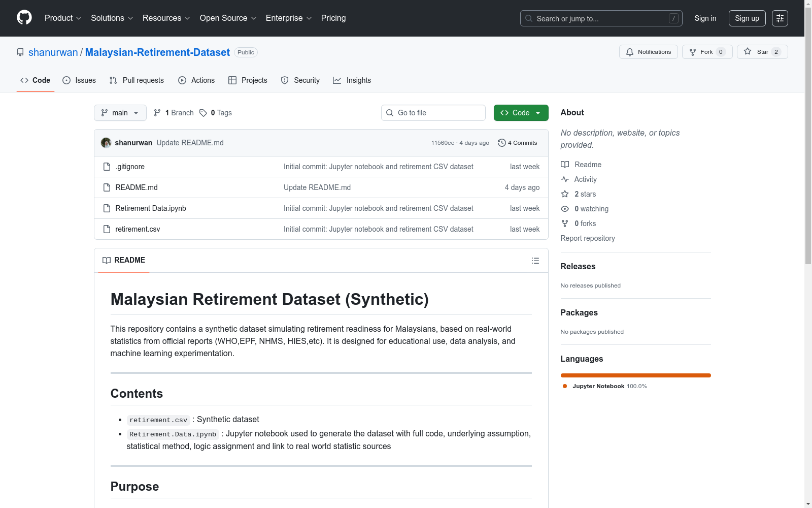Open the Projects tab
812x508 pixels.
click(248, 80)
